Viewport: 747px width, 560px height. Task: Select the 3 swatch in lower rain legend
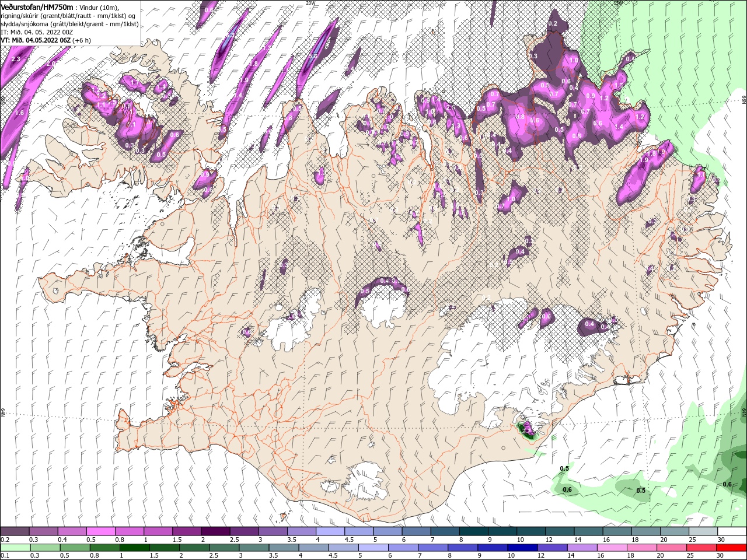tap(254, 548)
